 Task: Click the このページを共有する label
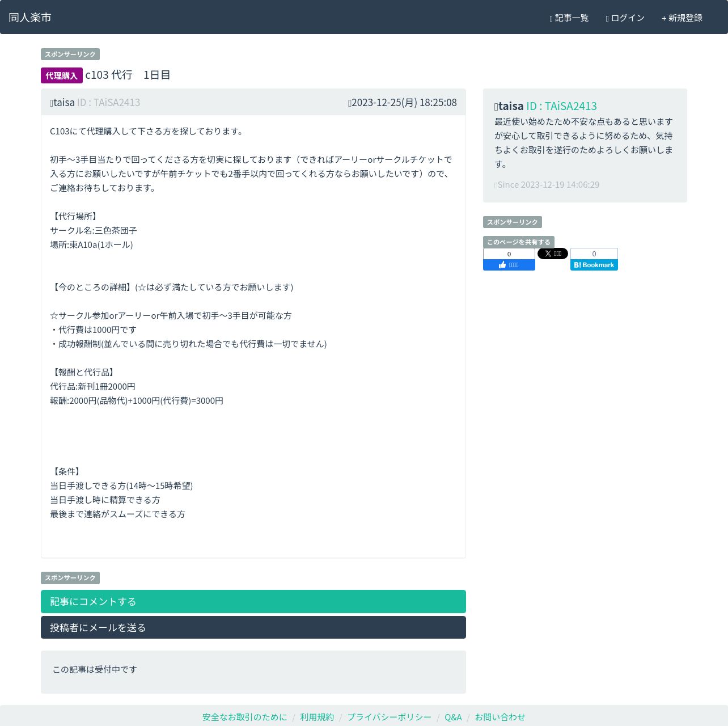[x=519, y=242]
